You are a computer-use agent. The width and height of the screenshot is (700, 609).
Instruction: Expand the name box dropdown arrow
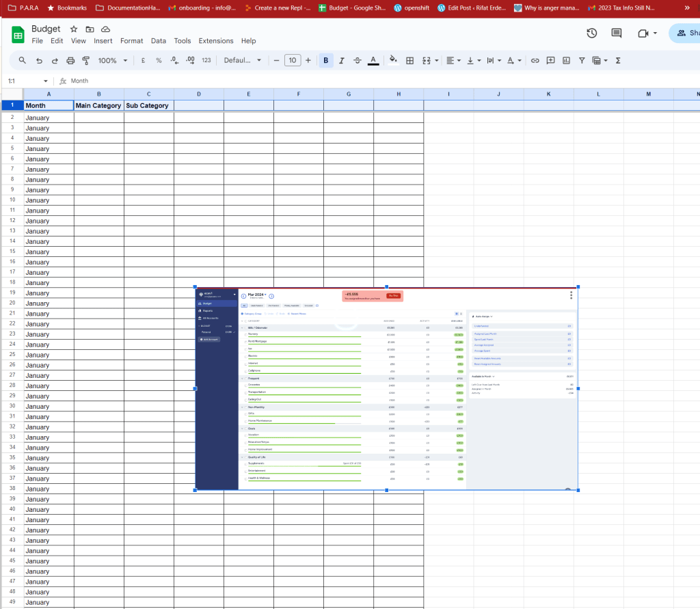46,81
